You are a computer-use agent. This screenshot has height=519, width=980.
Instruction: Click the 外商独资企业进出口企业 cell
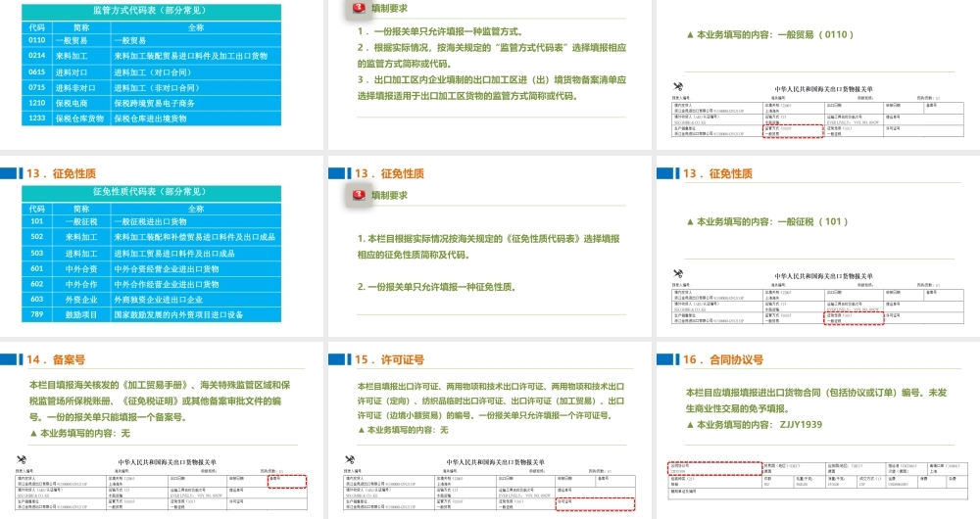pyautogui.click(x=196, y=299)
